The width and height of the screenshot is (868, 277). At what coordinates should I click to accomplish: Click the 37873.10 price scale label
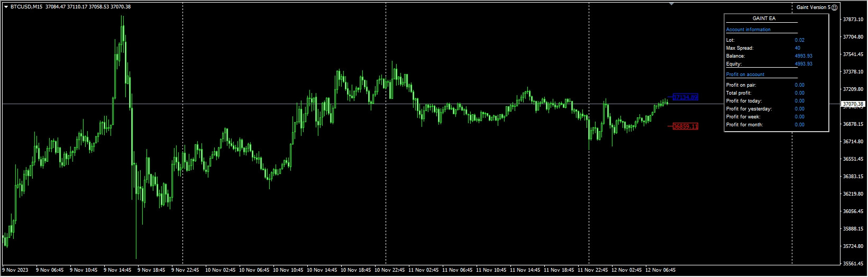click(x=853, y=20)
